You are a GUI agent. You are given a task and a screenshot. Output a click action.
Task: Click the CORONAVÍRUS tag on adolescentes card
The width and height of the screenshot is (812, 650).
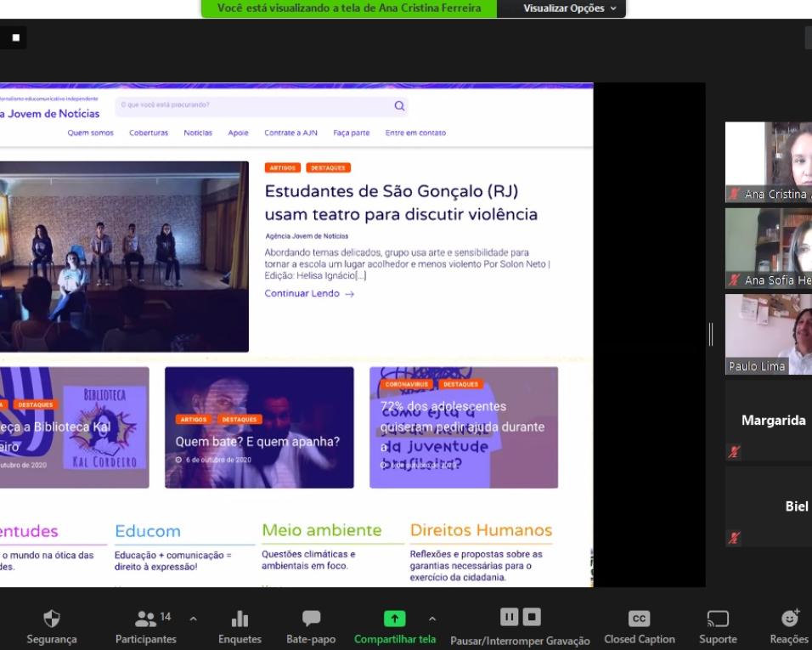point(407,384)
